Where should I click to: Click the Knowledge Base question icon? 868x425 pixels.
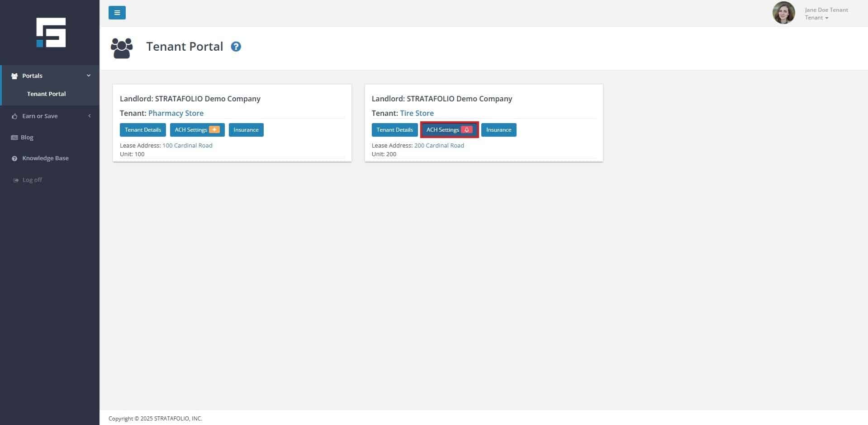click(x=14, y=158)
